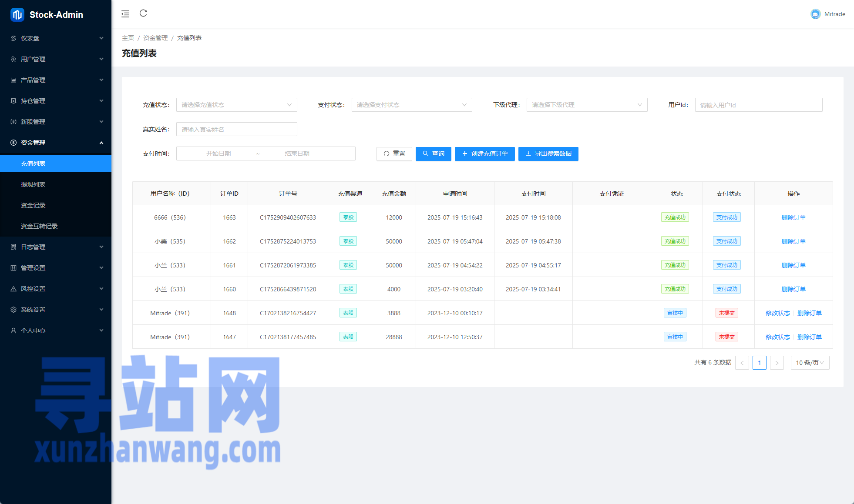Image resolution: width=854 pixels, height=504 pixels.
Task: Click page 1 in pagination
Action: [760, 363]
